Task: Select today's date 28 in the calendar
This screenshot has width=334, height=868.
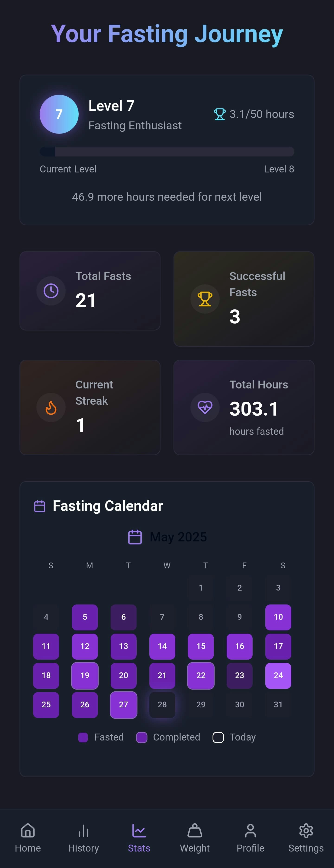Action: [x=162, y=705]
